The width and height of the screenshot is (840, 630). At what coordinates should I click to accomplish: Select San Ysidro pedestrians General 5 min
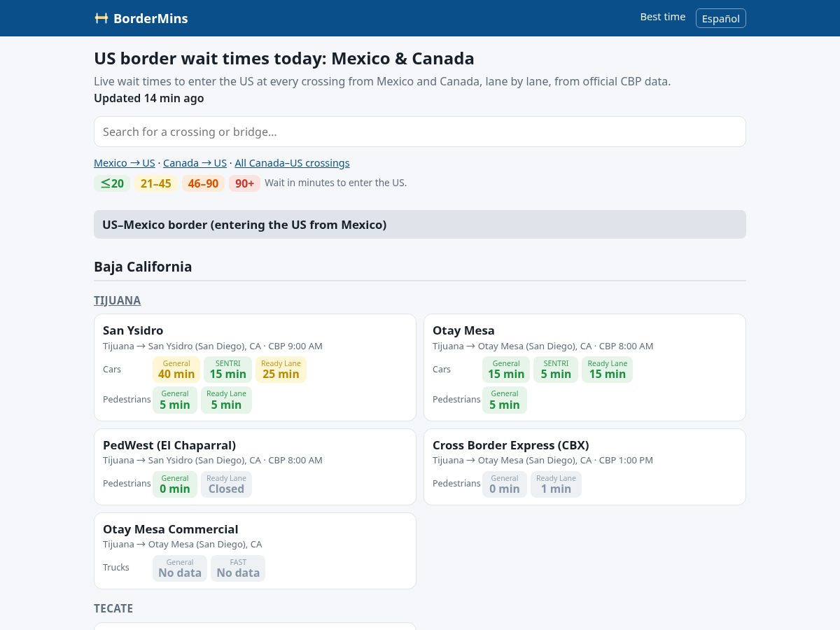click(x=175, y=400)
